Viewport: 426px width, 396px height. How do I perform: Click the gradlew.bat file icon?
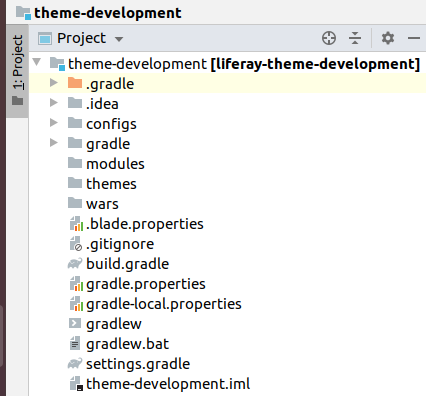[x=75, y=343]
